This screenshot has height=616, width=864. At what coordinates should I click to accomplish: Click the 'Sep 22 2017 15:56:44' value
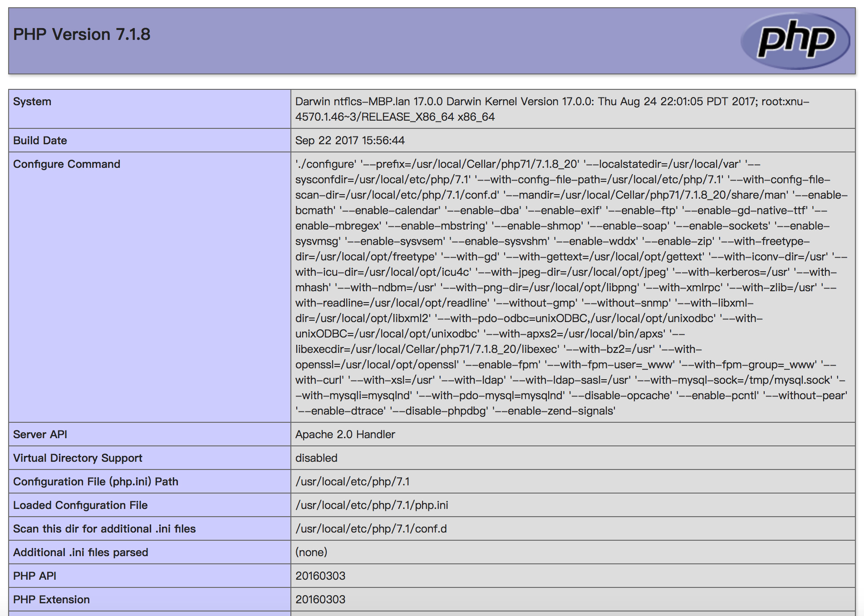[350, 141]
